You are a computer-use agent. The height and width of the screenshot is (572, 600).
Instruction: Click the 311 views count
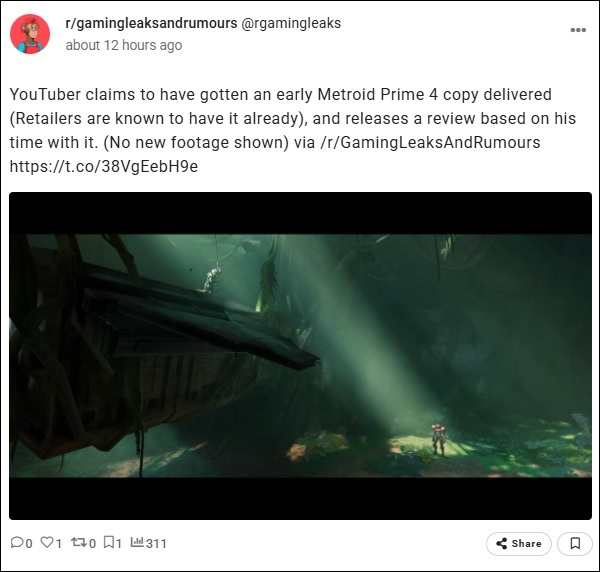coord(156,543)
